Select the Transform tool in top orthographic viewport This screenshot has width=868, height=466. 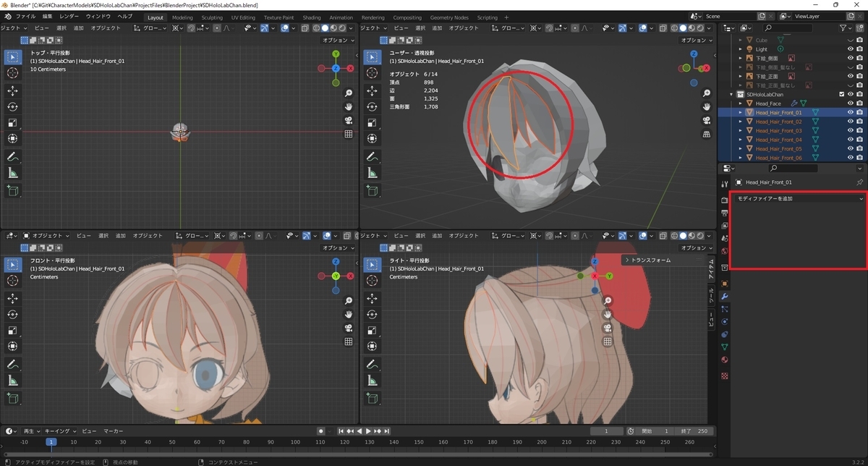click(13, 138)
